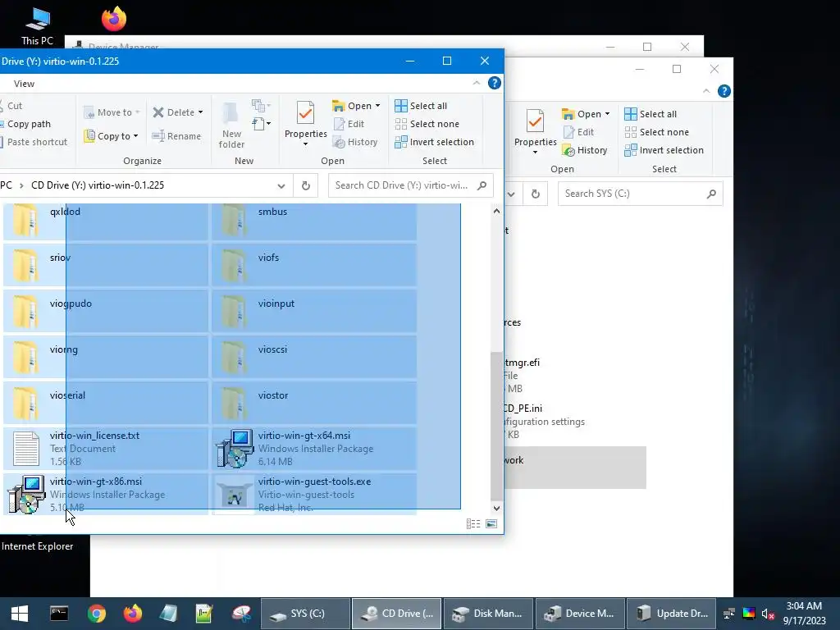Switch to Device Manager taskbar window
Screen dimensions: 840x630
pos(580,614)
